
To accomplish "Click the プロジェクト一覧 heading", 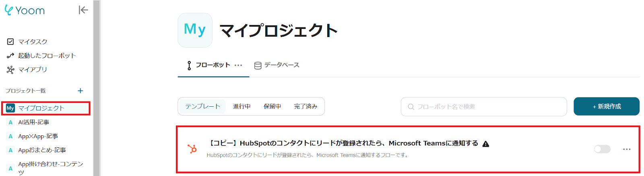I will point(26,91).
